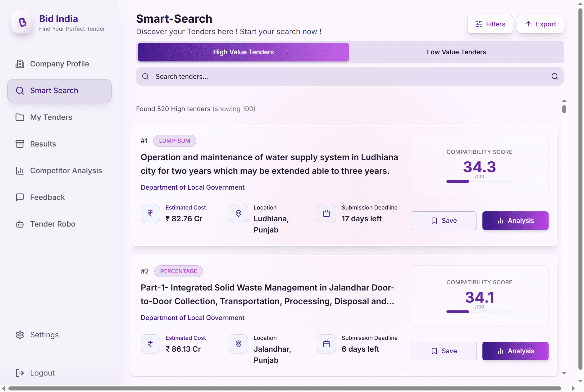Screen dimensions: 584x392
Task: Click the Bid India logo
Action: tap(22, 22)
